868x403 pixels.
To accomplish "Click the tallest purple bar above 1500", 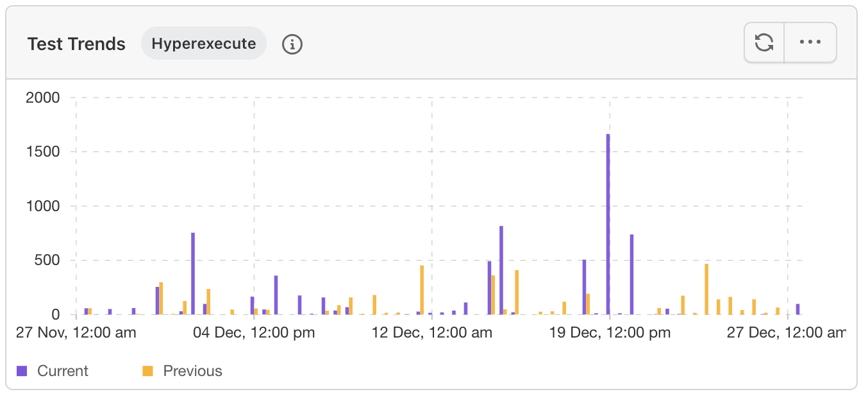I will (x=608, y=225).
